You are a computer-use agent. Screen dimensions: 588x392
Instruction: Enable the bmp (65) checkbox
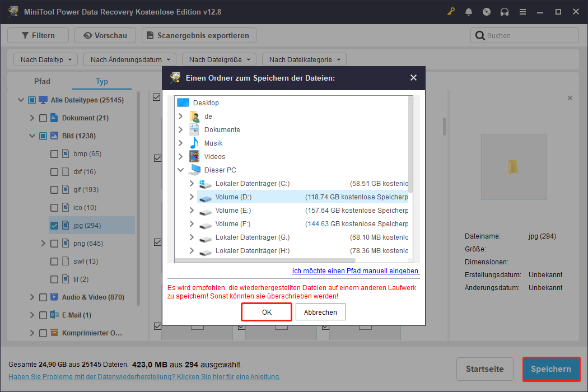click(x=54, y=153)
